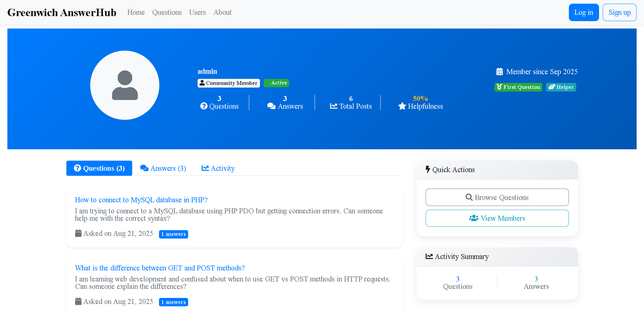Select the Helper badge
Viewport: 644px width, 310px height.
click(561, 87)
